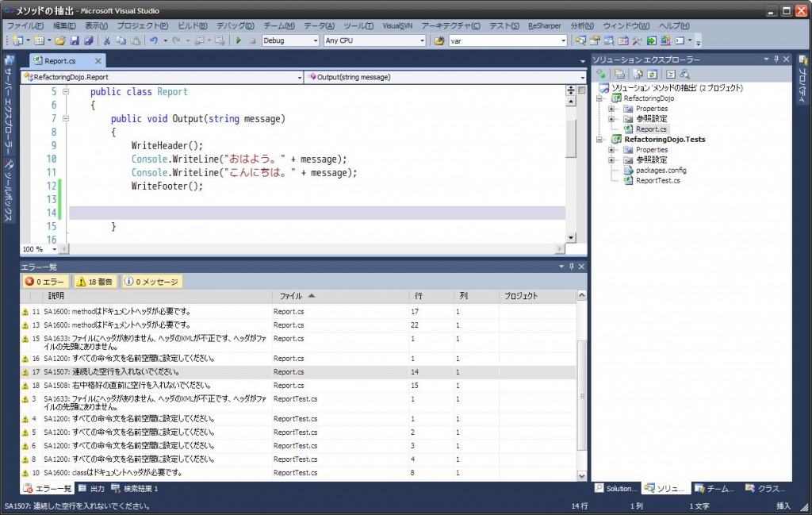Switch to the 出力 tab
This screenshot has width=812, height=515.
point(91,489)
